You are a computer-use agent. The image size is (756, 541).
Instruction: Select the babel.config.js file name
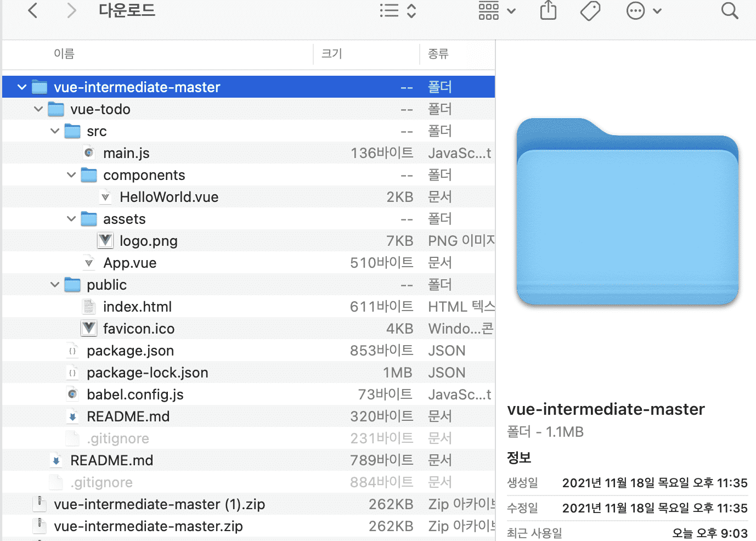pos(135,395)
